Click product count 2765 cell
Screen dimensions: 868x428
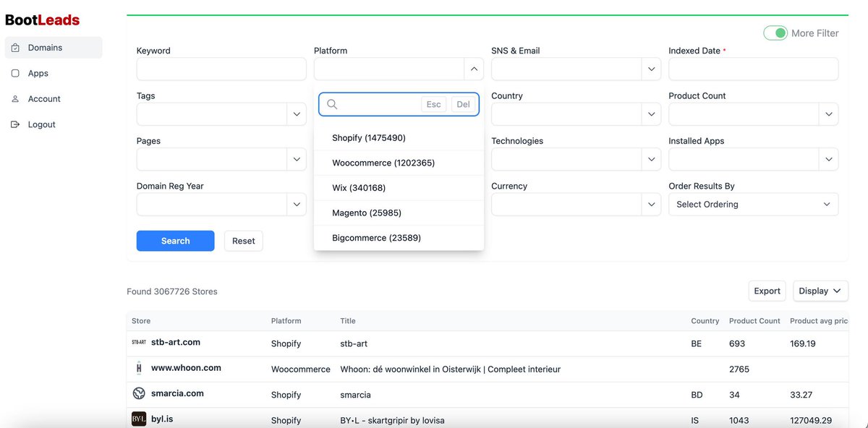[739, 369]
